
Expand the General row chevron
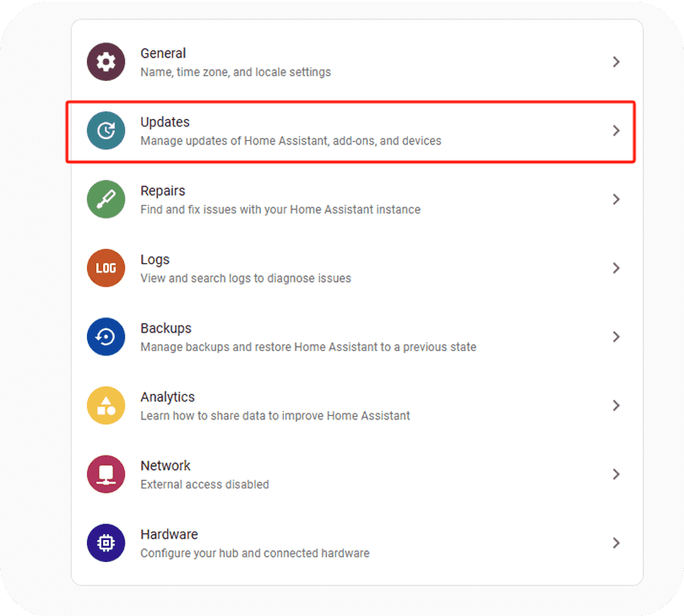pyautogui.click(x=616, y=62)
